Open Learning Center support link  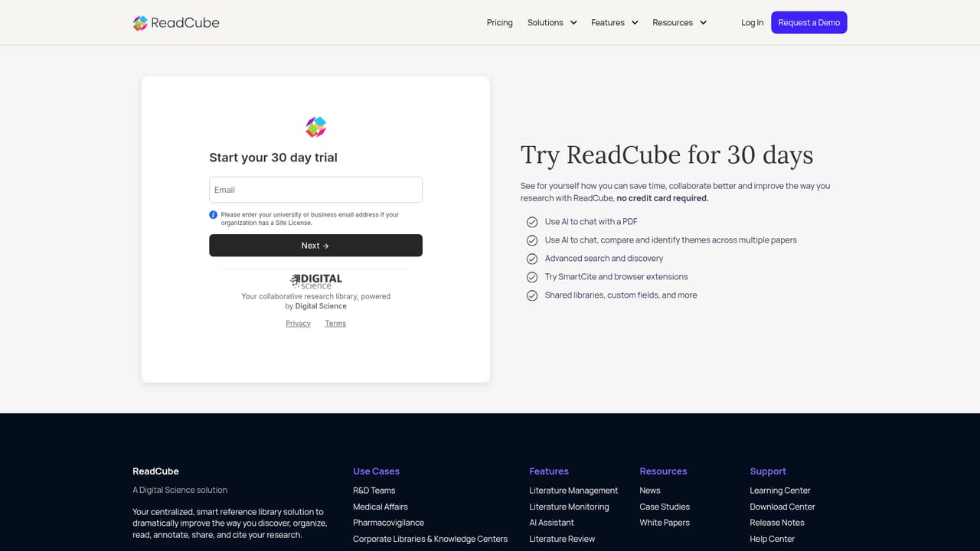[780, 491]
